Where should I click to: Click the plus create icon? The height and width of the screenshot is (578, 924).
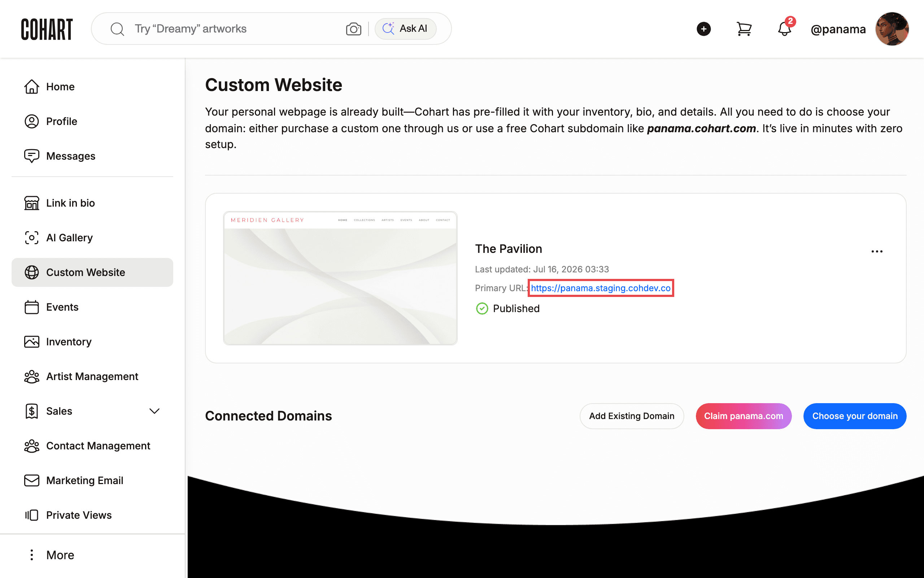point(704,29)
